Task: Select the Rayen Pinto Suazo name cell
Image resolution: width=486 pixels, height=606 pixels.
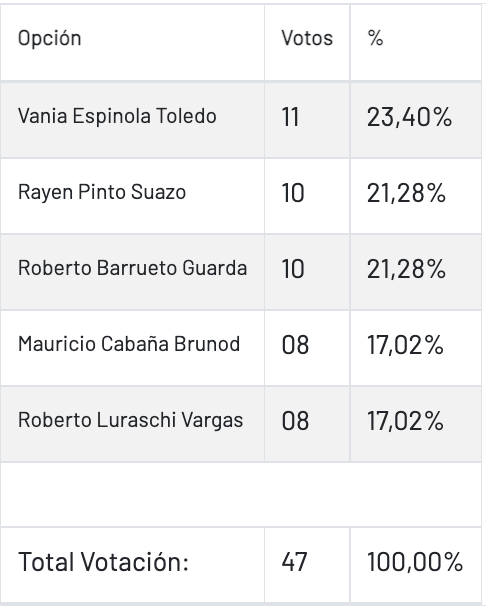Action: click(x=133, y=196)
